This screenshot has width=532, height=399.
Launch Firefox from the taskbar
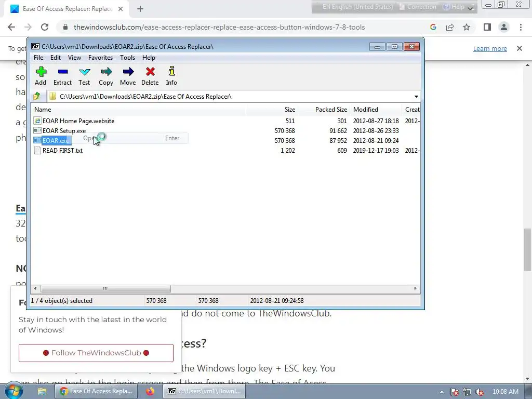(150, 391)
